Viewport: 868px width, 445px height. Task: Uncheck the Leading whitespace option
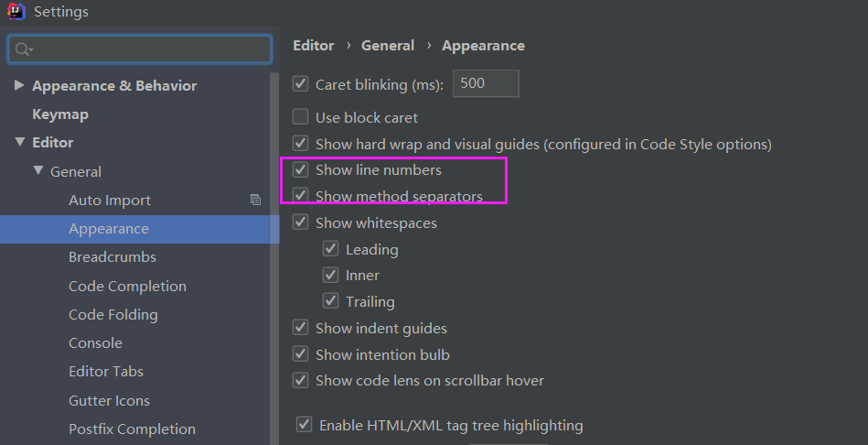pyautogui.click(x=330, y=249)
